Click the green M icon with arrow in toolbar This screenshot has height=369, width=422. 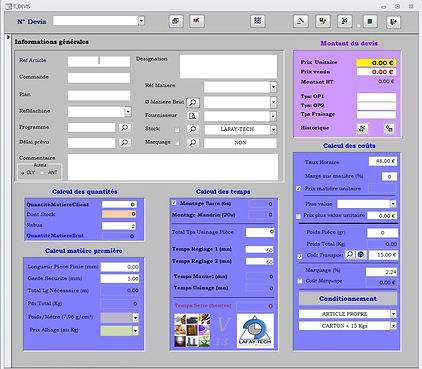[323, 22]
